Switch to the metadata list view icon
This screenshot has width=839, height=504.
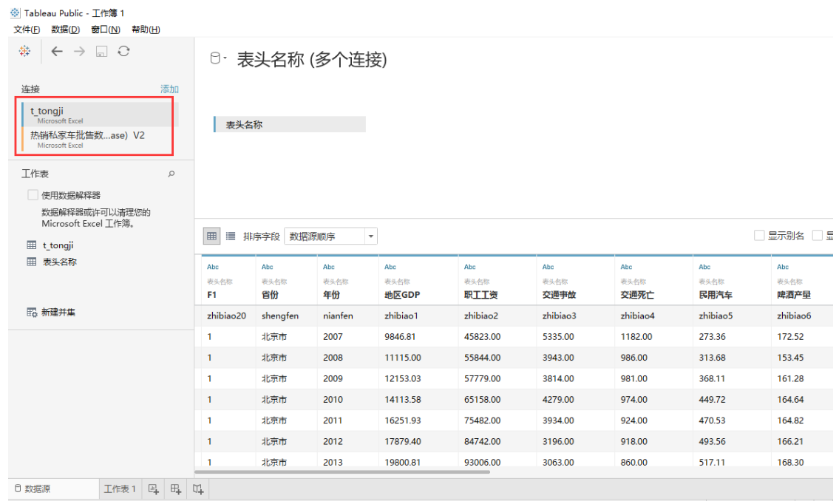pos(231,236)
